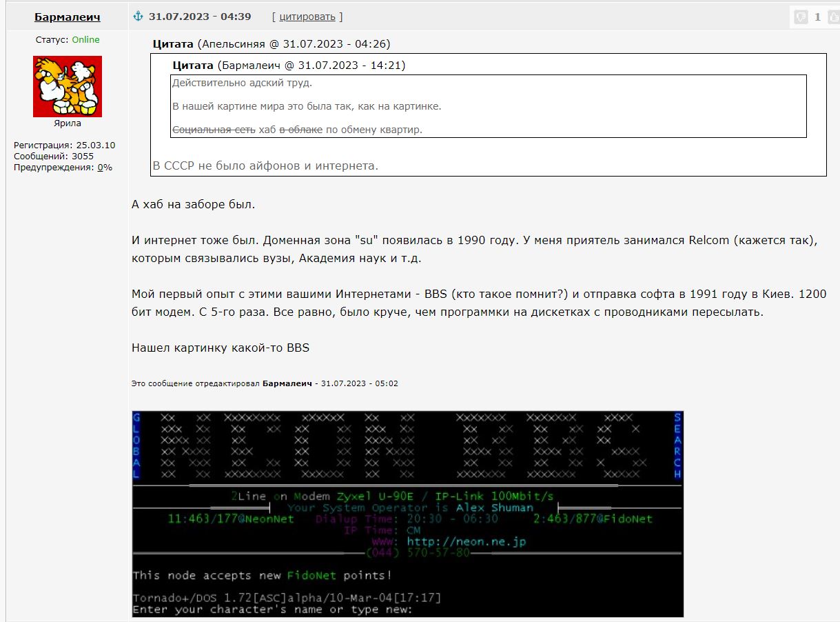Click the Апельсиняя quote header
Screen dimensions: 840x622
[x=272, y=44]
